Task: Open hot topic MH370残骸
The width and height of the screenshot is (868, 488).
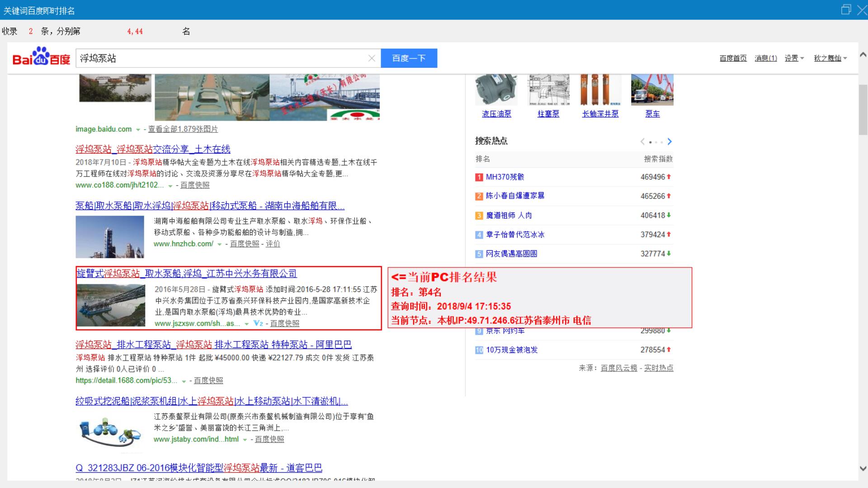Action: pos(505,177)
